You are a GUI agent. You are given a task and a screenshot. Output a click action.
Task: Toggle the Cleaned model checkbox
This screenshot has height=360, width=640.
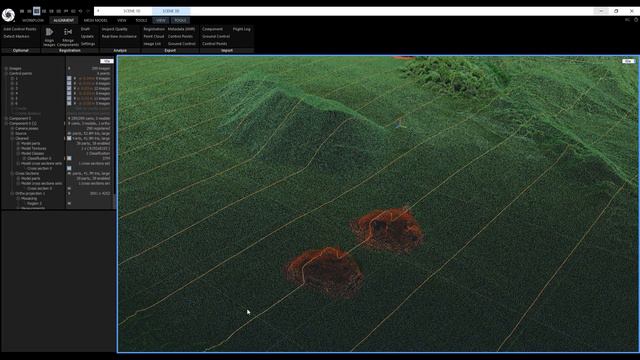[x=69, y=138]
